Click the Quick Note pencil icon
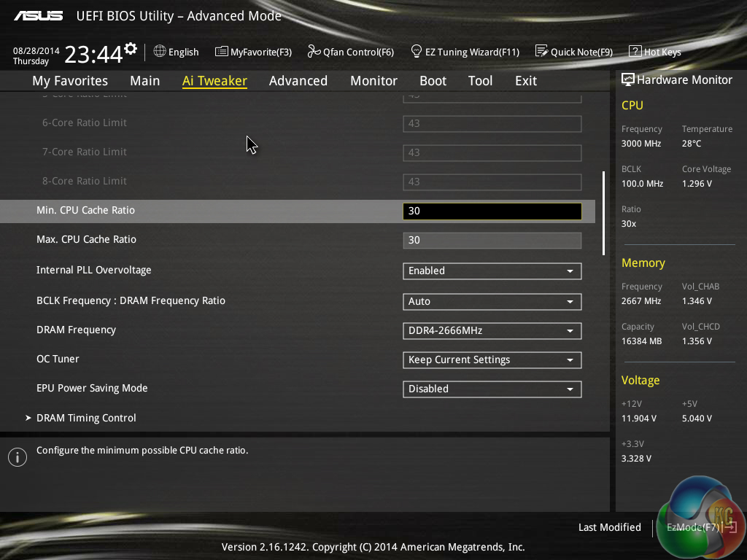 coord(541,51)
